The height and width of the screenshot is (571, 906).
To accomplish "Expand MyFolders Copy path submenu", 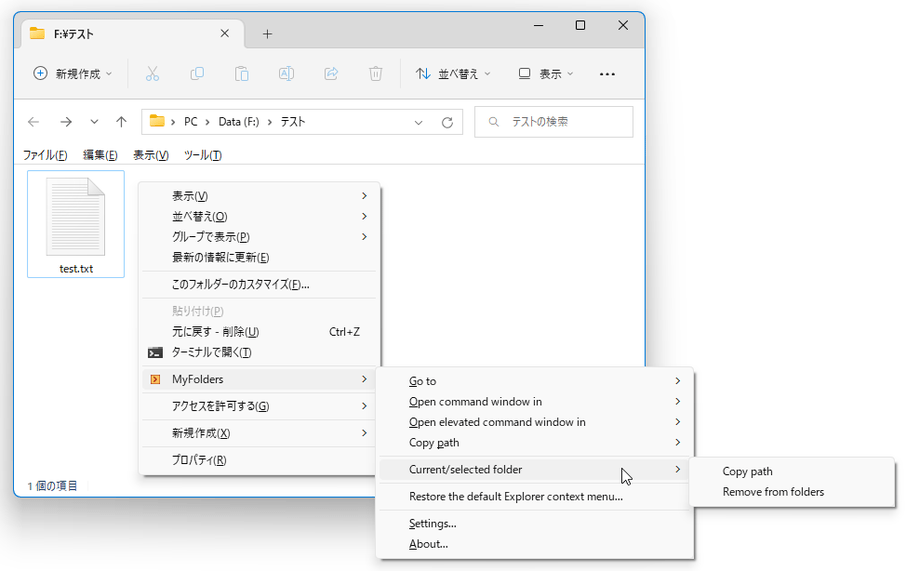I will (x=535, y=443).
